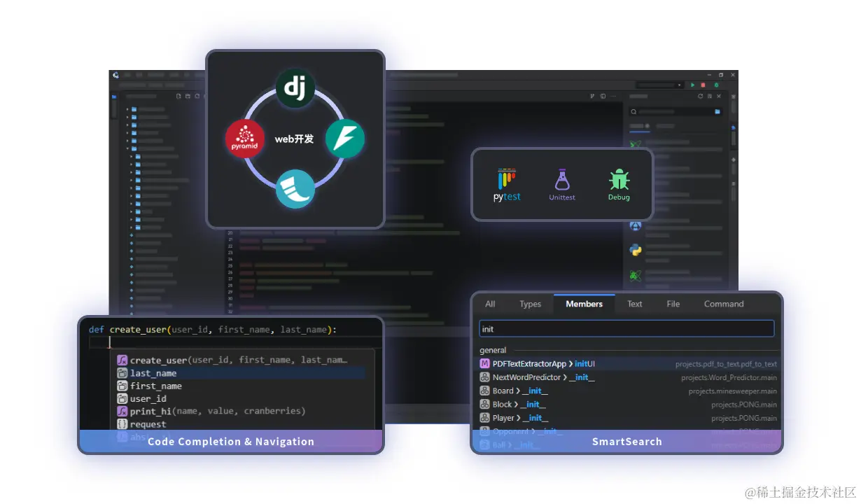Screen dimensions: 861x504
Task: Click the SmartSearch input containing 'init'
Action: pyautogui.click(x=626, y=329)
